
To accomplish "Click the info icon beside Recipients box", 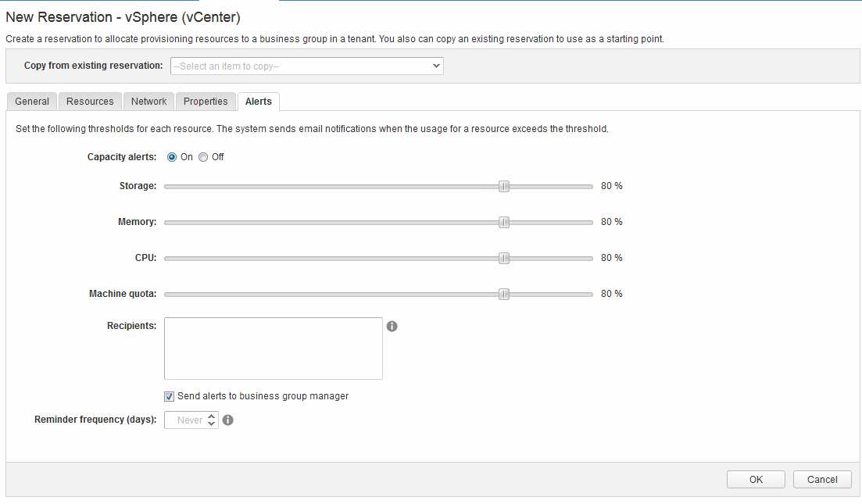I will tap(392, 326).
